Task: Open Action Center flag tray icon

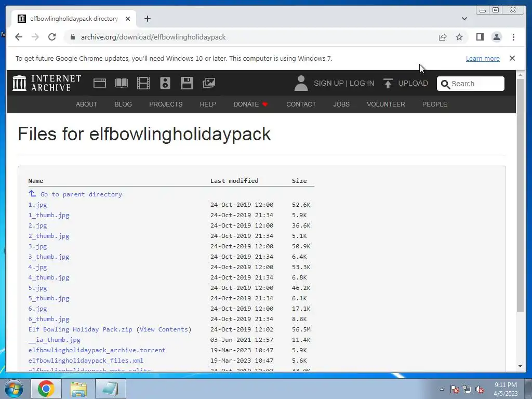Action: click(x=454, y=390)
